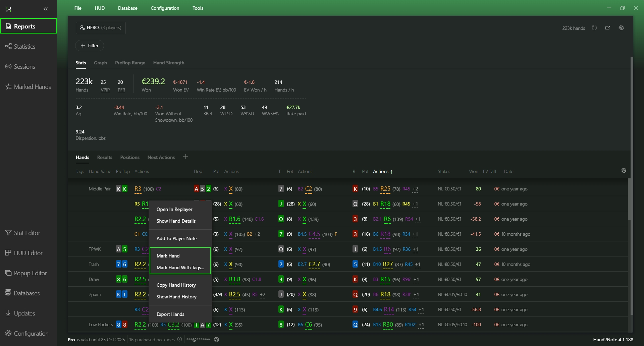Open report settings gear at top right
The width and height of the screenshot is (644, 346).
point(621,28)
